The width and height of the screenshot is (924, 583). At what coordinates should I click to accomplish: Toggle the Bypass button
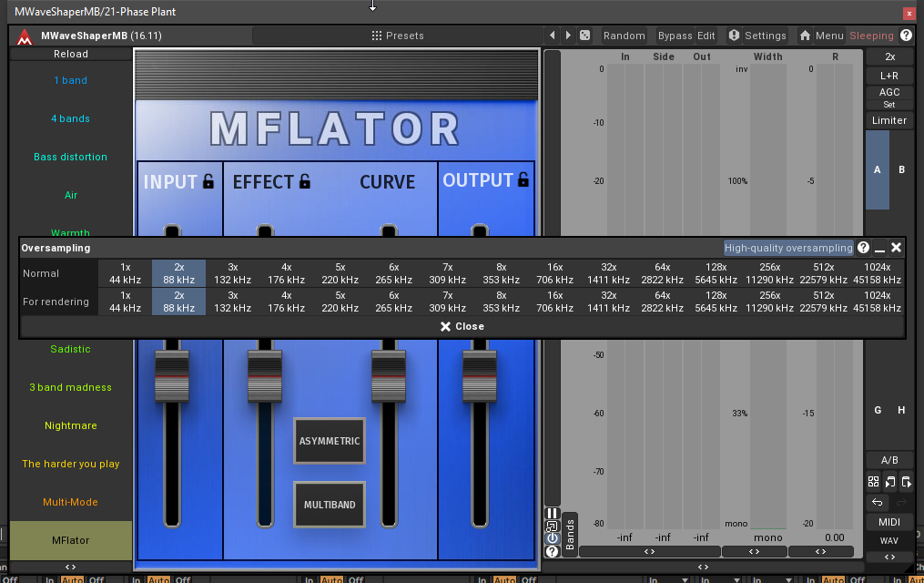point(675,36)
